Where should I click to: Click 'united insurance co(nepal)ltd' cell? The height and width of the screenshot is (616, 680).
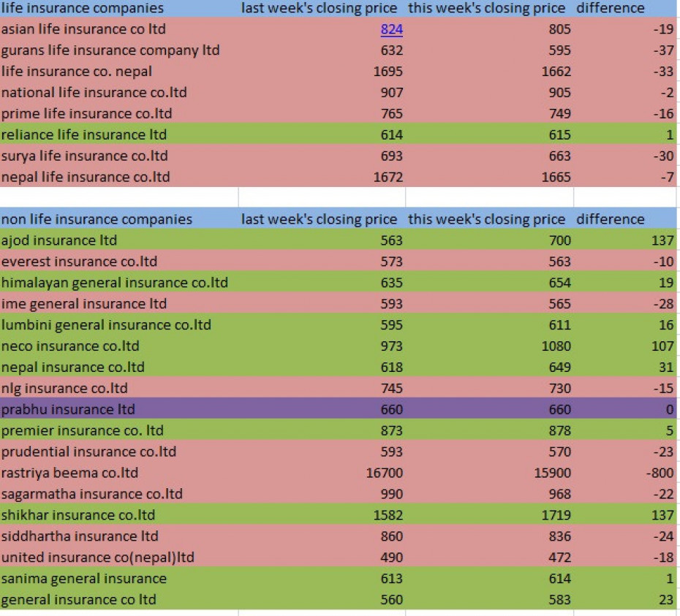point(119,558)
